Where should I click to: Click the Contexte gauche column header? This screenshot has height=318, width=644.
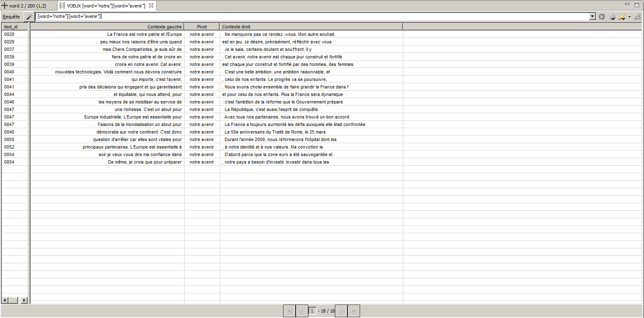[x=107, y=27]
